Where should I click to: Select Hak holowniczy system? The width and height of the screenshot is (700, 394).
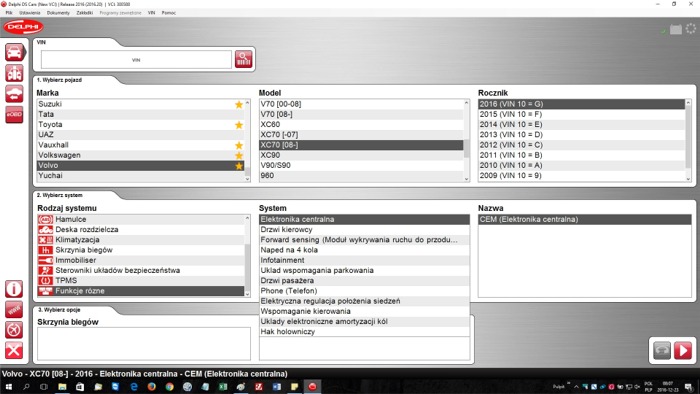pos(364,332)
